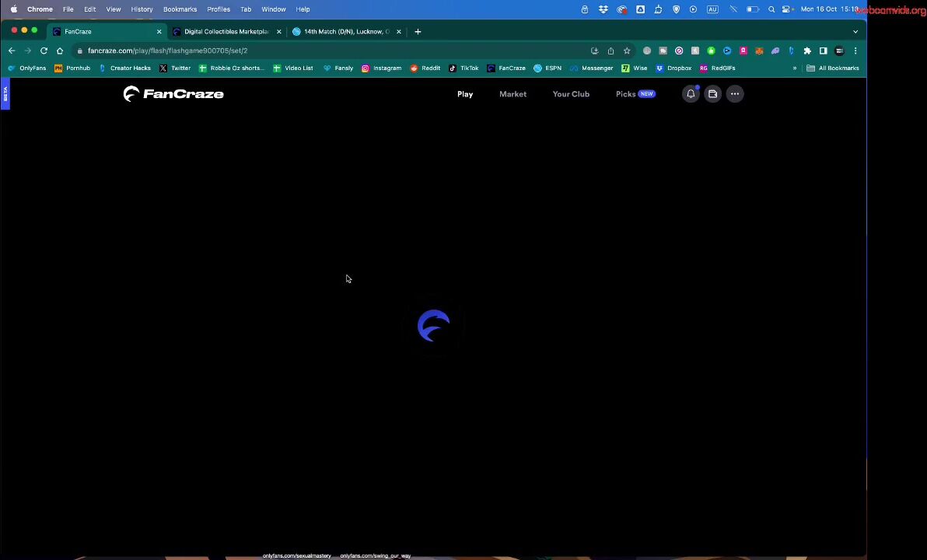Viewport: 927px width, 560px height.
Task: Open a new tab with plus button
Action: point(418,32)
